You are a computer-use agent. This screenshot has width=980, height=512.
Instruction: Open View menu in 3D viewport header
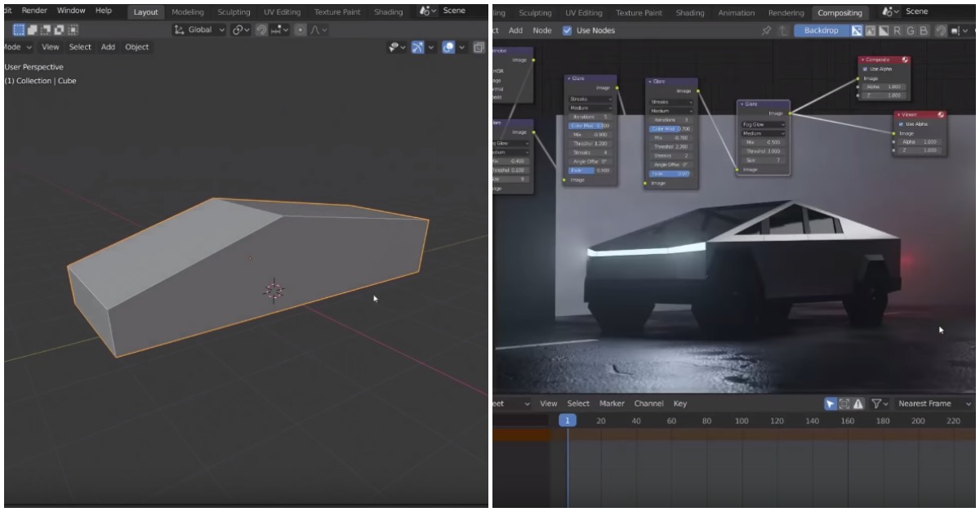[51, 47]
